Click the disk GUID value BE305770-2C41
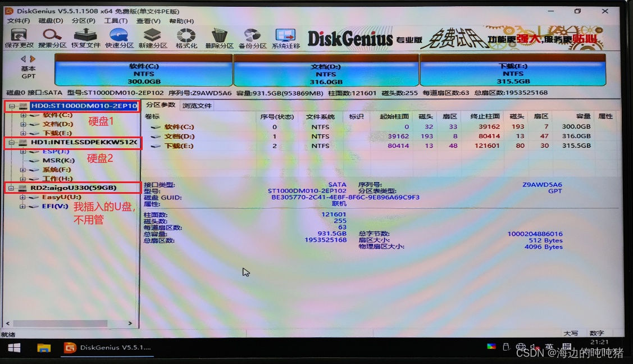 [345, 197]
